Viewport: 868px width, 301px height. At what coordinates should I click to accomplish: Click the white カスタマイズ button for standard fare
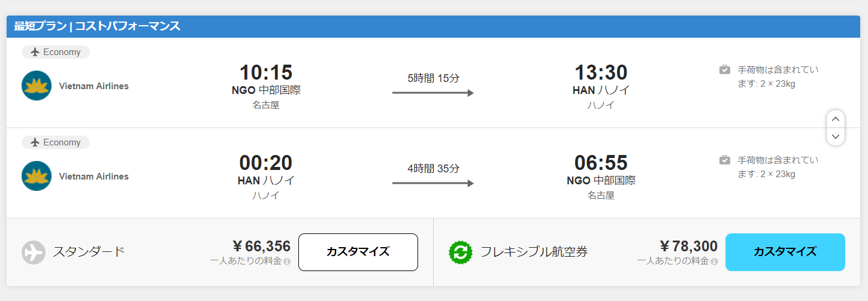(358, 252)
